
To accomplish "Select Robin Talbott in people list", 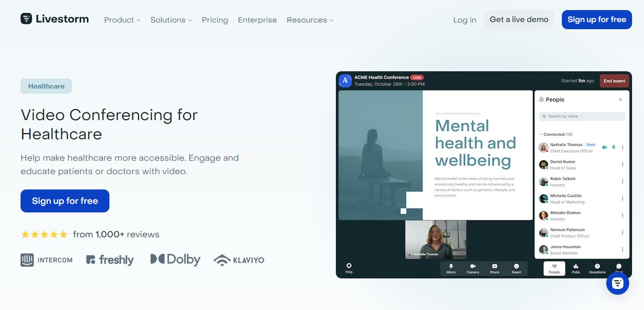I will pos(582,182).
